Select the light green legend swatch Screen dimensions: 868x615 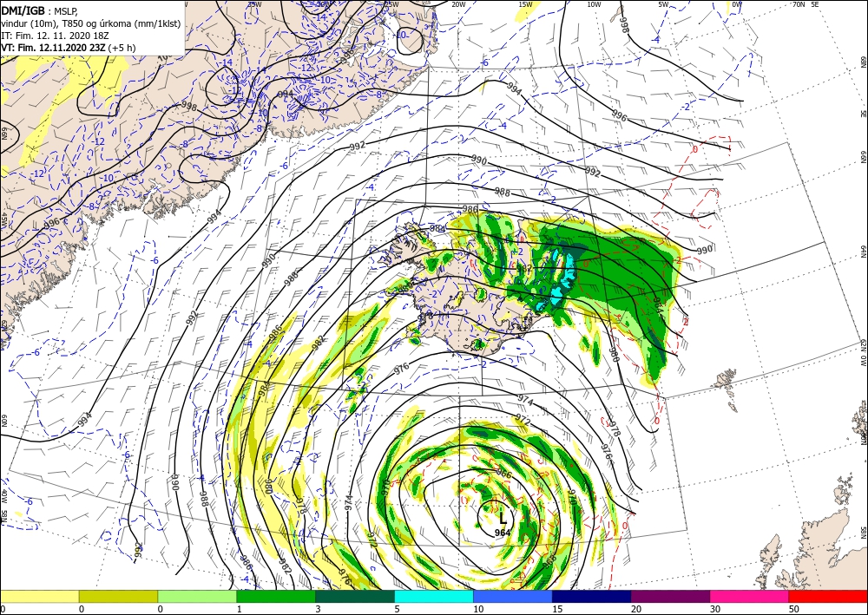click(x=197, y=596)
